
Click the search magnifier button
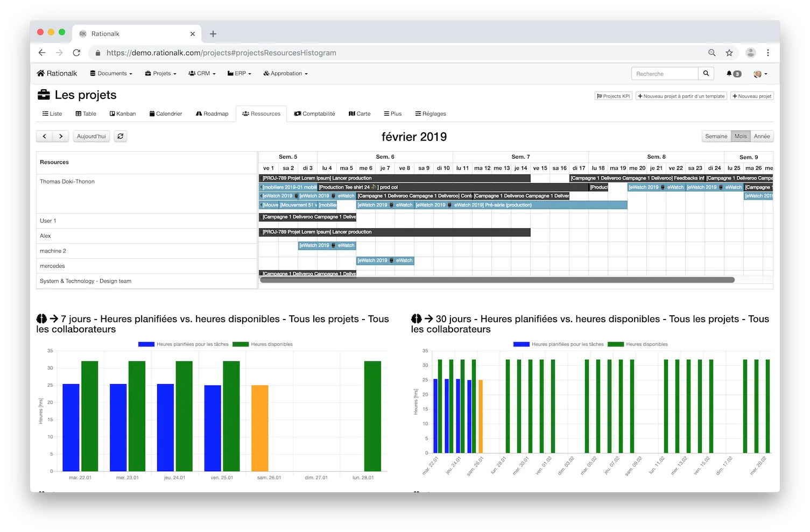[706, 74]
